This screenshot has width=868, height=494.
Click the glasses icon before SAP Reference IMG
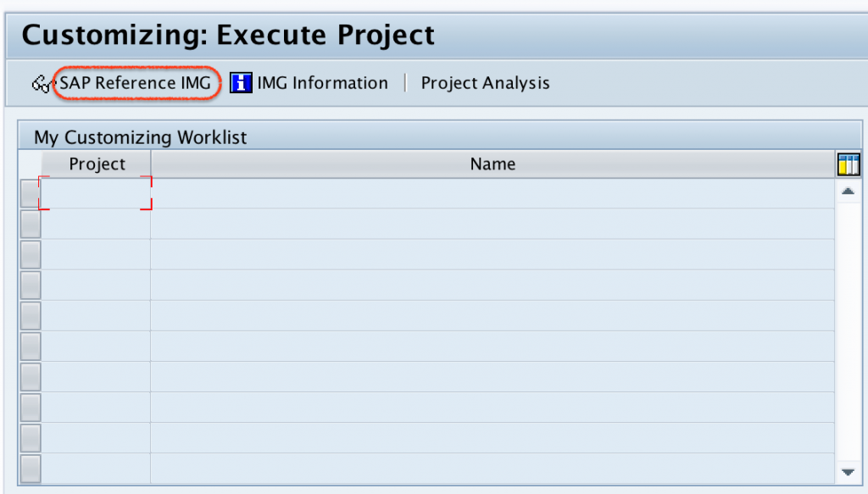pyautogui.click(x=40, y=82)
